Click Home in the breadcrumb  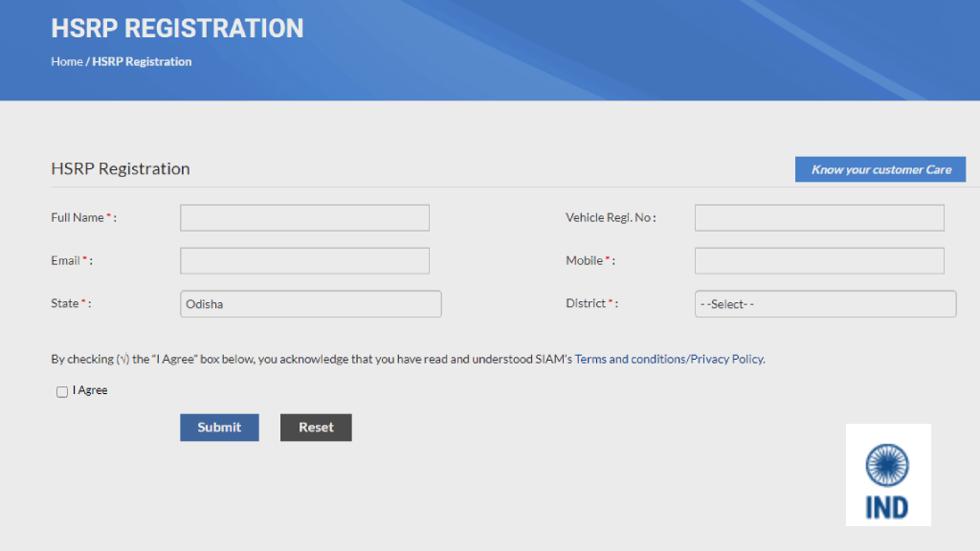coord(66,61)
